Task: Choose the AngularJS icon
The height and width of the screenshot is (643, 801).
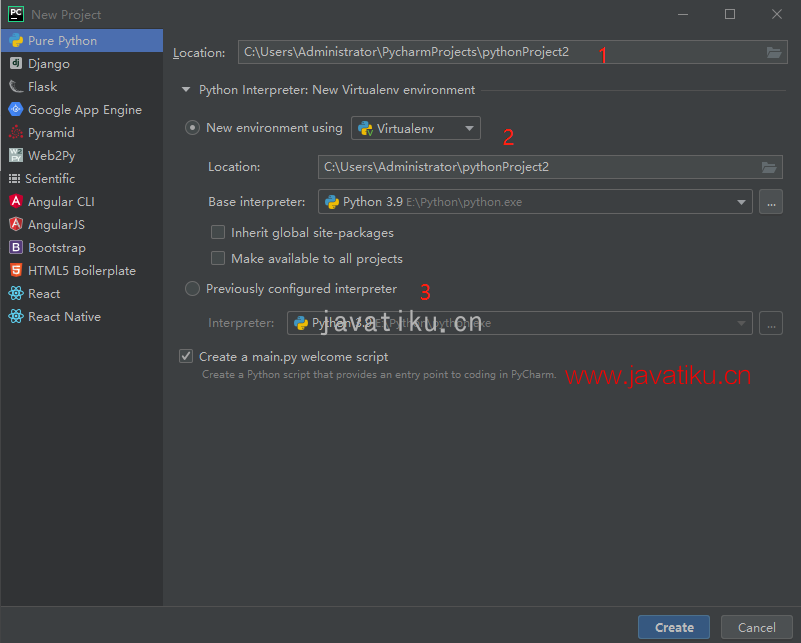Action: click(x=16, y=224)
